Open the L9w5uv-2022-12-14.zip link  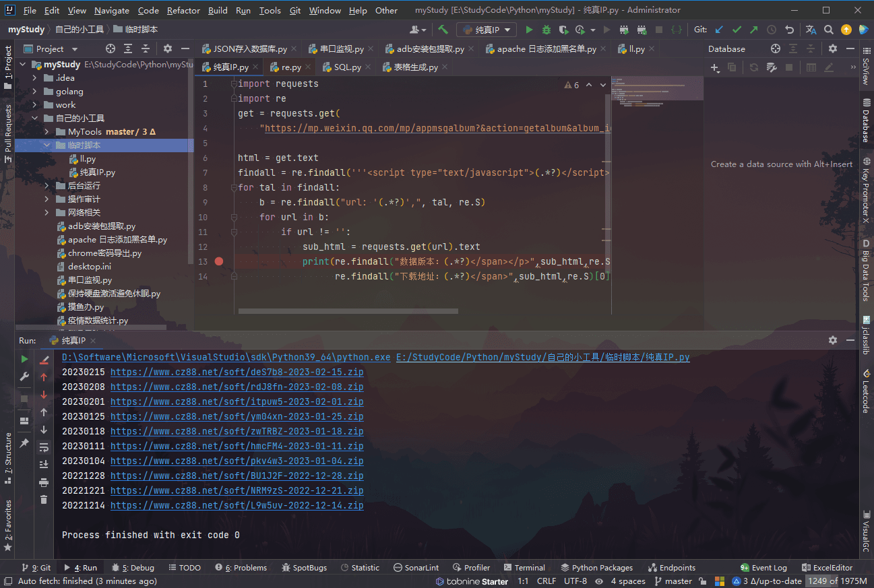pyautogui.click(x=237, y=505)
